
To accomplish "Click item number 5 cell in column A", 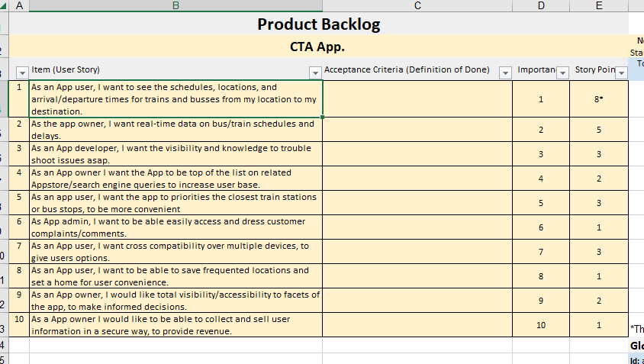I will 19,202.
